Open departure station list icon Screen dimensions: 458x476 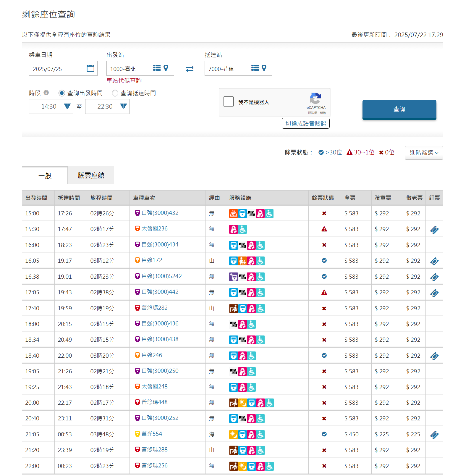tap(157, 68)
